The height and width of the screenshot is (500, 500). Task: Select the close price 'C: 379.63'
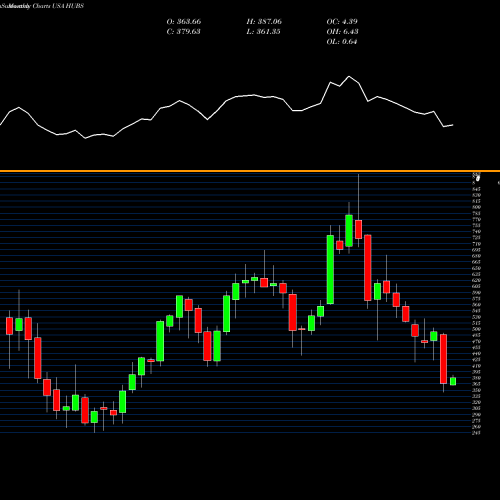point(183,32)
